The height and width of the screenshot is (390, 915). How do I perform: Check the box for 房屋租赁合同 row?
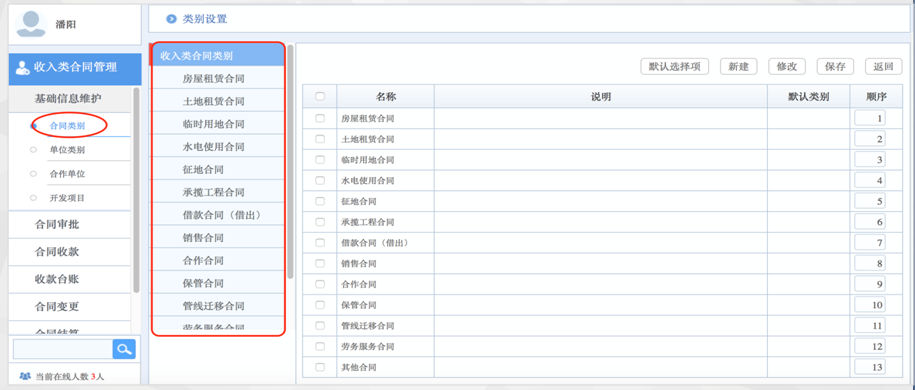tap(320, 118)
